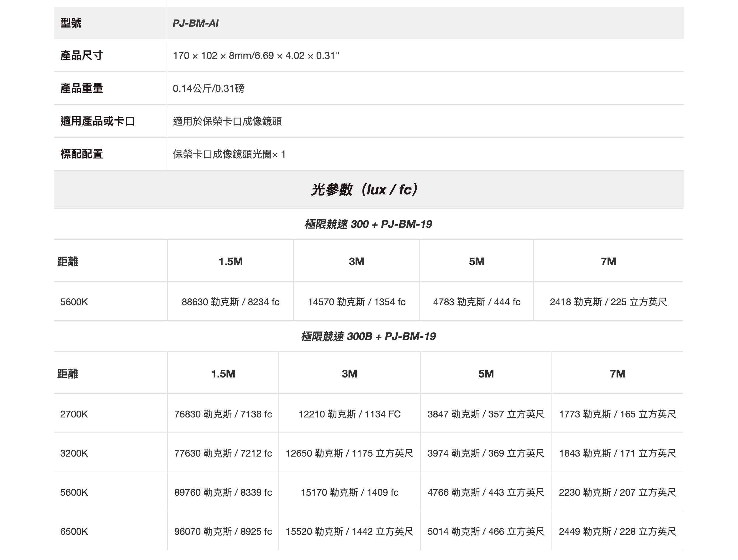Select the weight value 0.14公斤/0.31磅
The width and height of the screenshot is (738, 560).
pos(209,88)
